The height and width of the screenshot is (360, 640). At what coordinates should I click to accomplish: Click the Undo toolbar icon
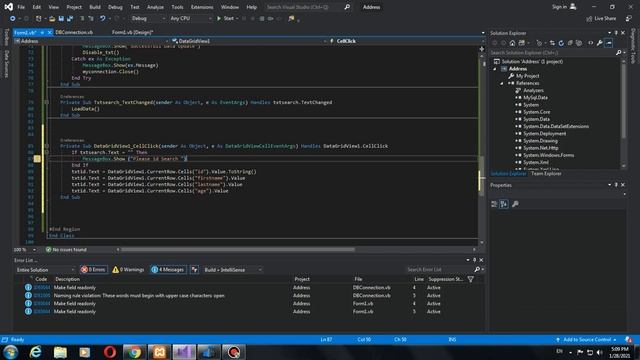tap(102, 19)
